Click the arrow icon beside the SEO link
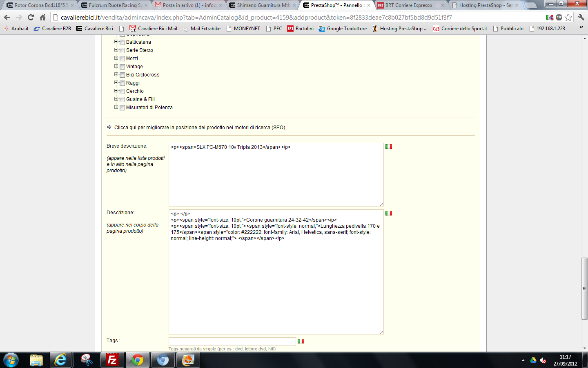Image resolution: width=588 pixels, height=368 pixels. click(x=109, y=127)
